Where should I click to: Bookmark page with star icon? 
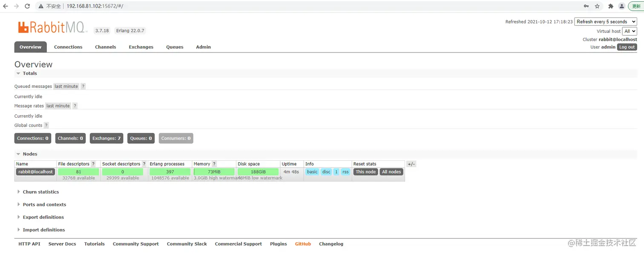[597, 6]
